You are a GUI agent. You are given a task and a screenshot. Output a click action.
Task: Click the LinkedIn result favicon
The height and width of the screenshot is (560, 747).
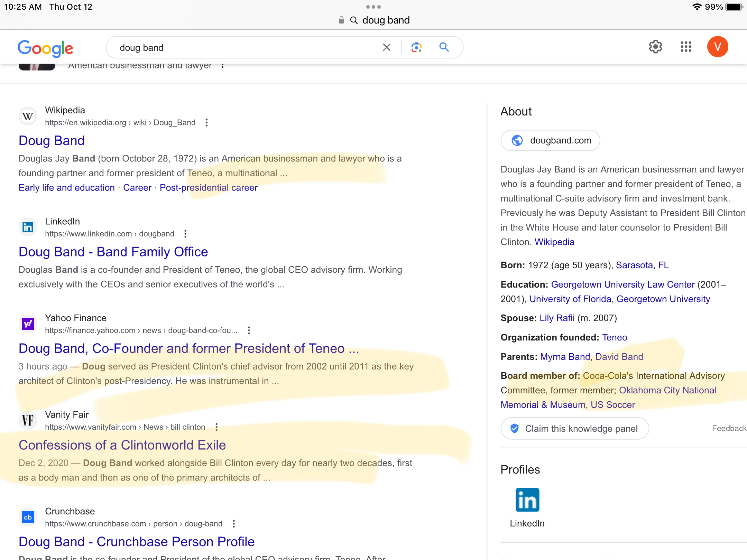coord(28,227)
